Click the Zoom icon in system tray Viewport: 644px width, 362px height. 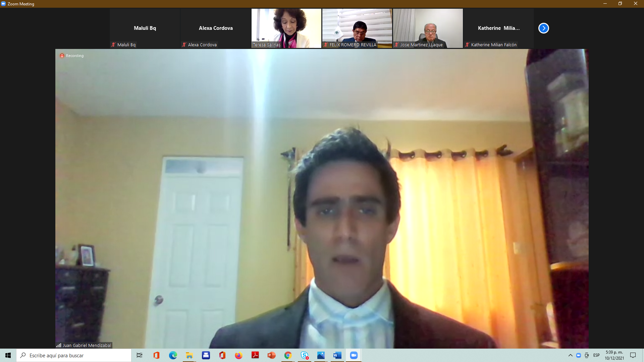tap(579, 355)
